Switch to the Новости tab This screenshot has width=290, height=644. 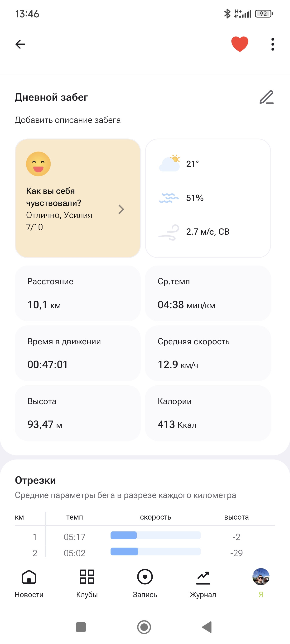[29, 583]
